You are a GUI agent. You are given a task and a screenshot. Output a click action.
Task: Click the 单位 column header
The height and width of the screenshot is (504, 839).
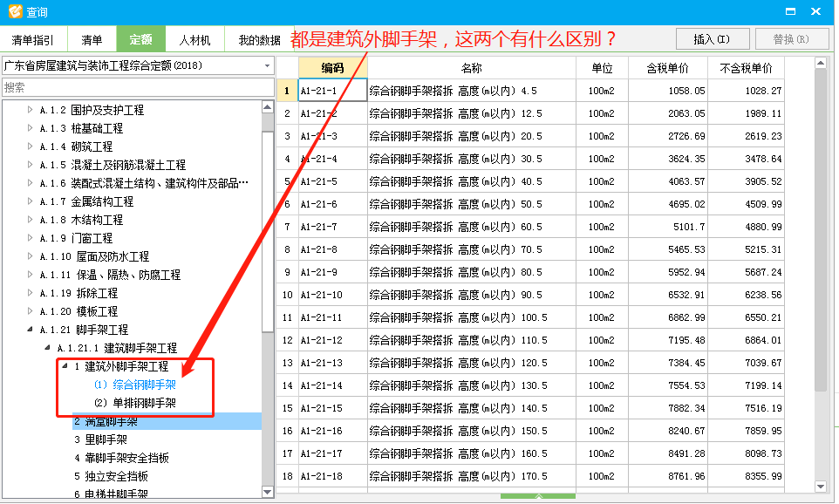point(602,68)
